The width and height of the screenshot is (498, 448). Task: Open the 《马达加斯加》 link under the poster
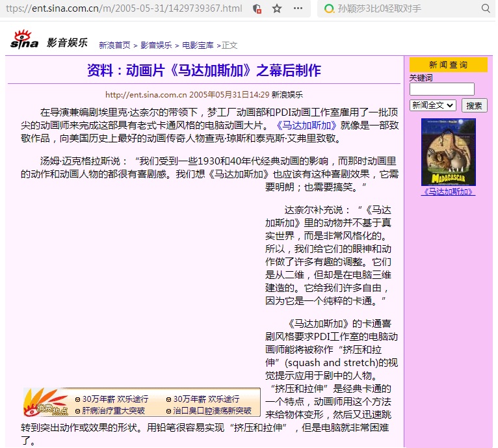[x=448, y=192]
